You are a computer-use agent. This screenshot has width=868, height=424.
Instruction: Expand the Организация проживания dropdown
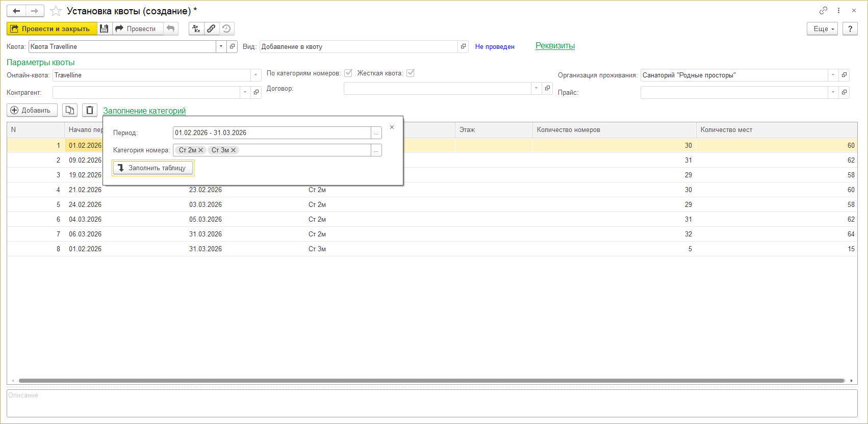(833, 75)
